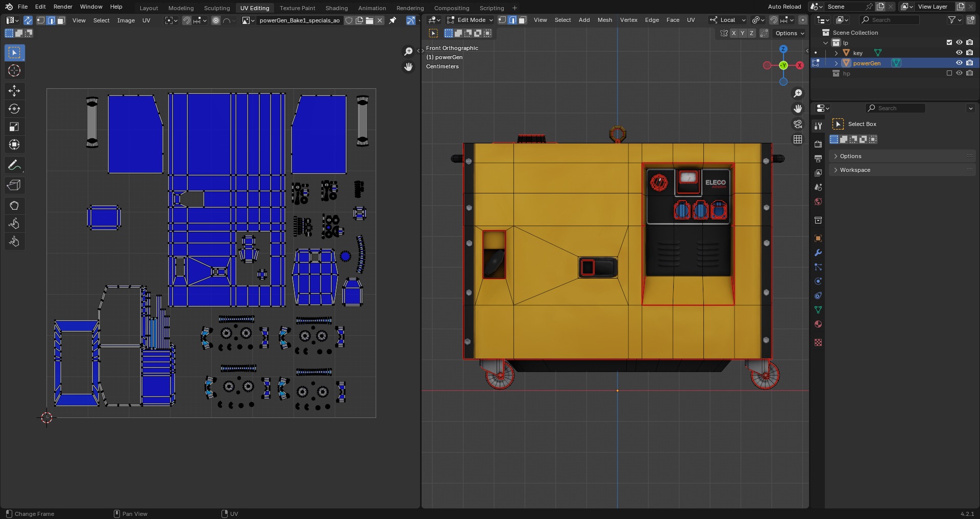Hide the powerGen object in viewport
This screenshot has height=519, width=980.
point(959,63)
